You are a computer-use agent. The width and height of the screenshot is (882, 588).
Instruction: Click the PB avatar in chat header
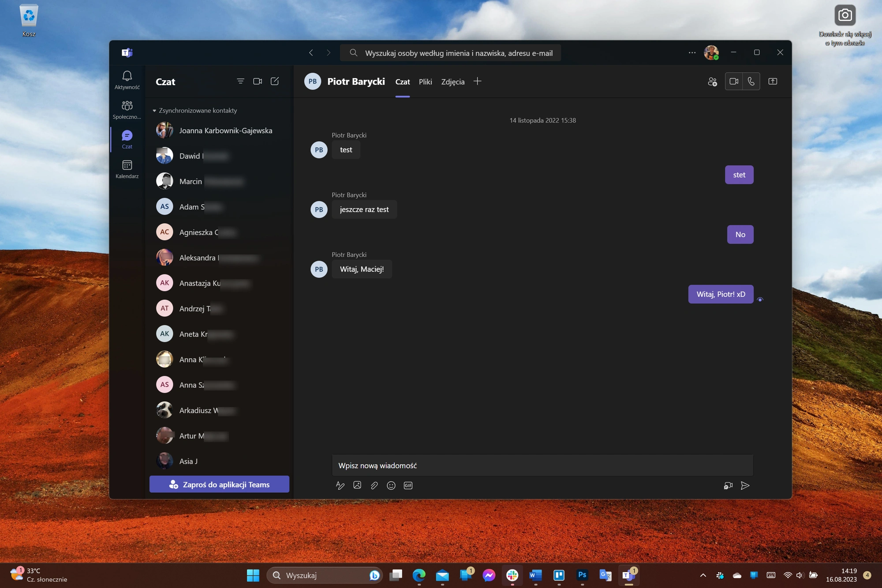tap(313, 81)
